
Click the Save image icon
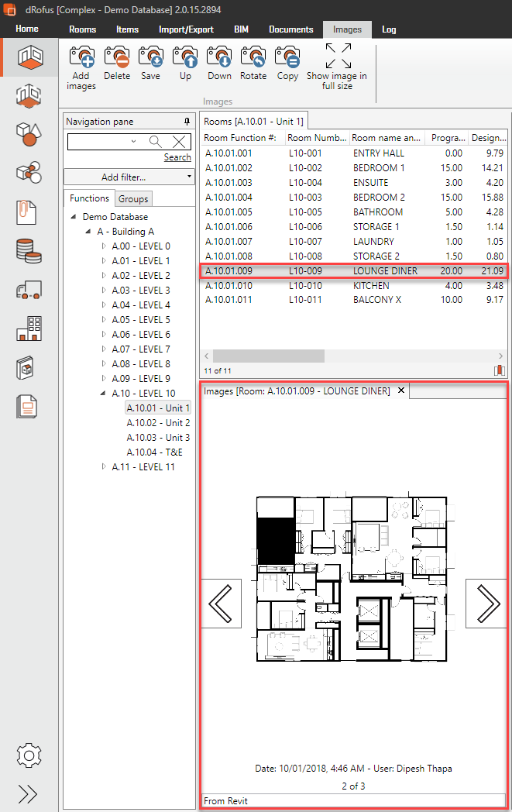coord(150,59)
